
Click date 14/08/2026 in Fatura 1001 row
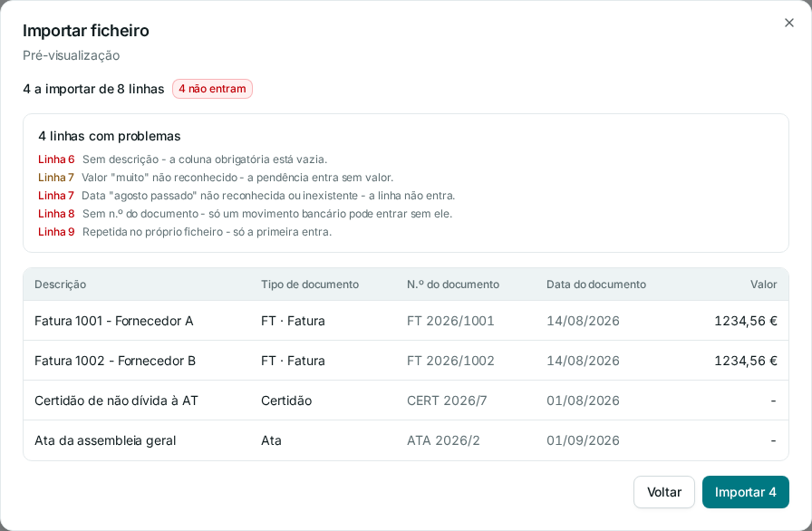click(x=583, y=321)
